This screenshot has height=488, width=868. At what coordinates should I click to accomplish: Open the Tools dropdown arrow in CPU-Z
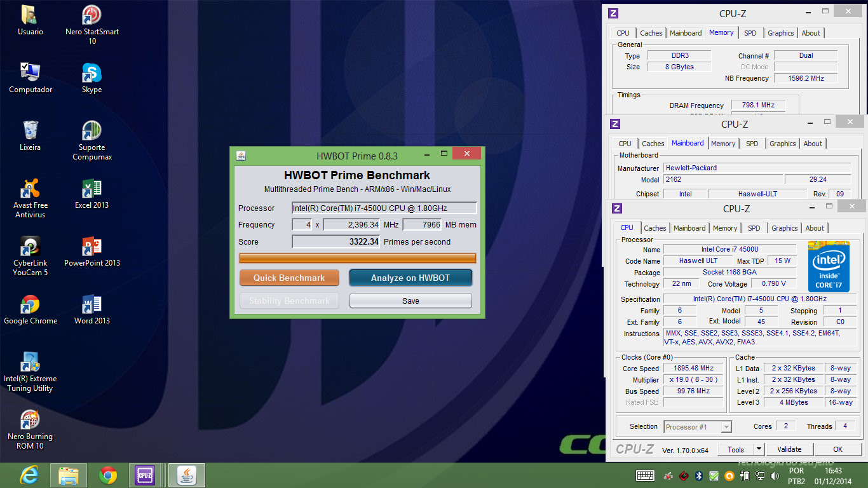pyautogui.click(x=759, y=449)
